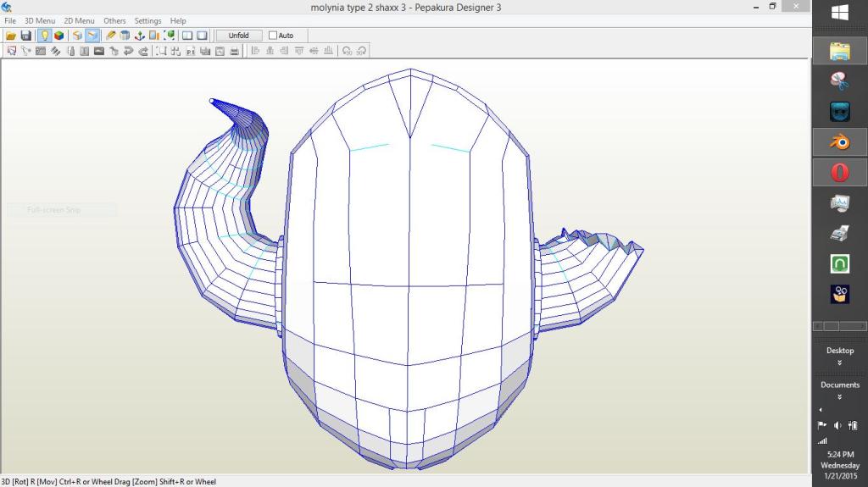
Task: Click the anchor icon in toolbar
Action: 140,36
